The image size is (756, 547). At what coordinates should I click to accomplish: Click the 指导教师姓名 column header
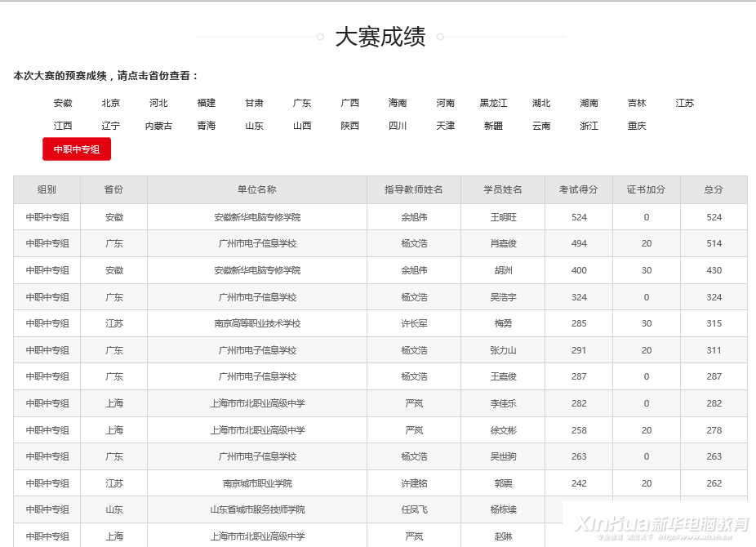[414, 189]
